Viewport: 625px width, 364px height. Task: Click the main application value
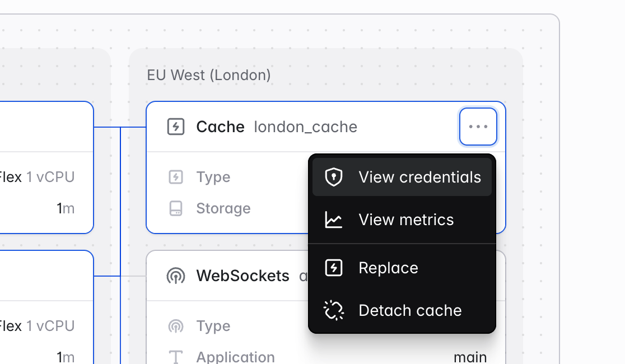click(x=470, y=357)
